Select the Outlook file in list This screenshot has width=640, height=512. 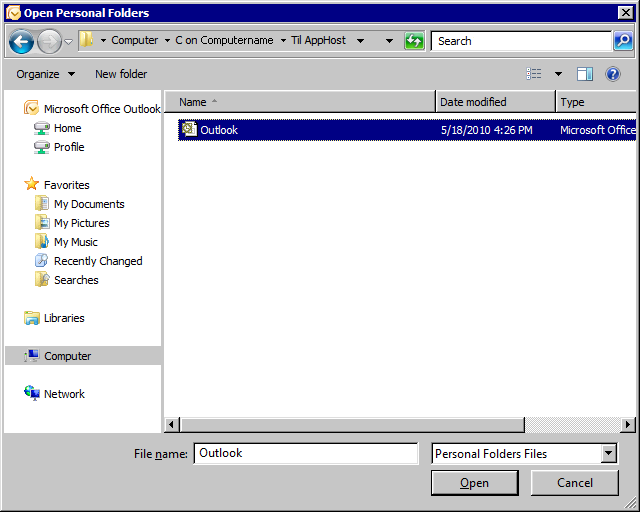click(x=407, y=130)
